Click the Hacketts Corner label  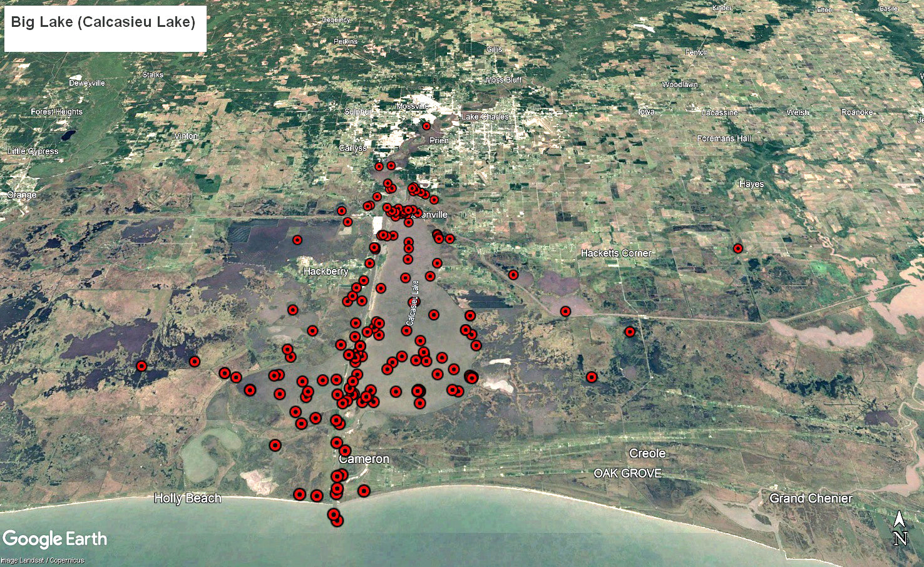pos(616,253)
